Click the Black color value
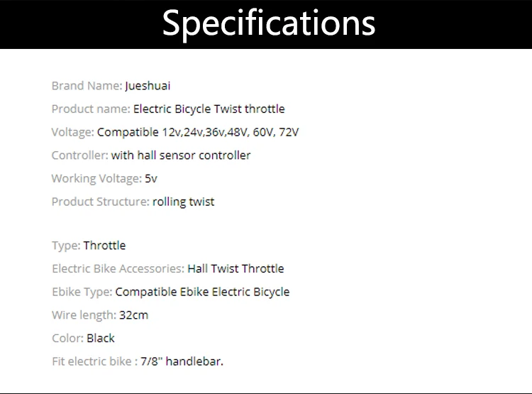Image resolution: width=532 pixels, height=394 pixels. point(101,339)
